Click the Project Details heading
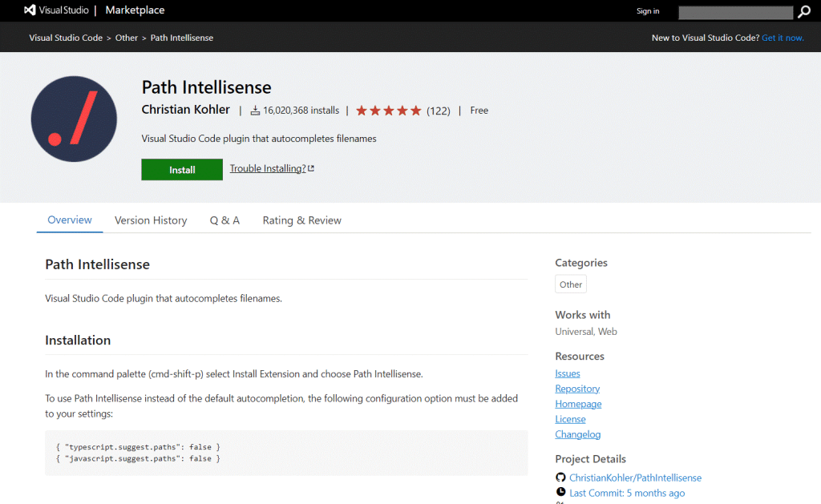 (591, 459)
